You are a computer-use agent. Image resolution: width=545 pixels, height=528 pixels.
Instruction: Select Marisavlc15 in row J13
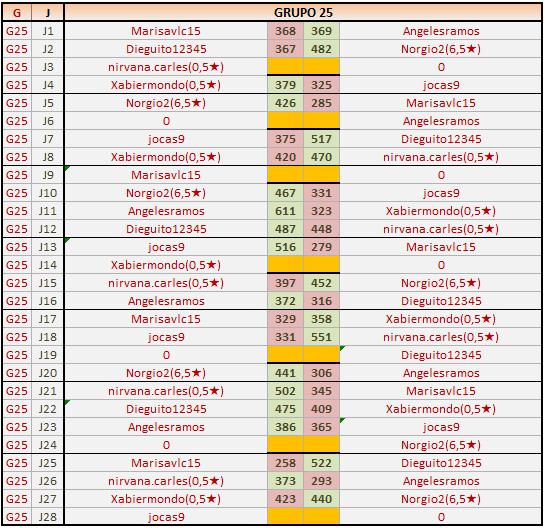coord(441,247)
